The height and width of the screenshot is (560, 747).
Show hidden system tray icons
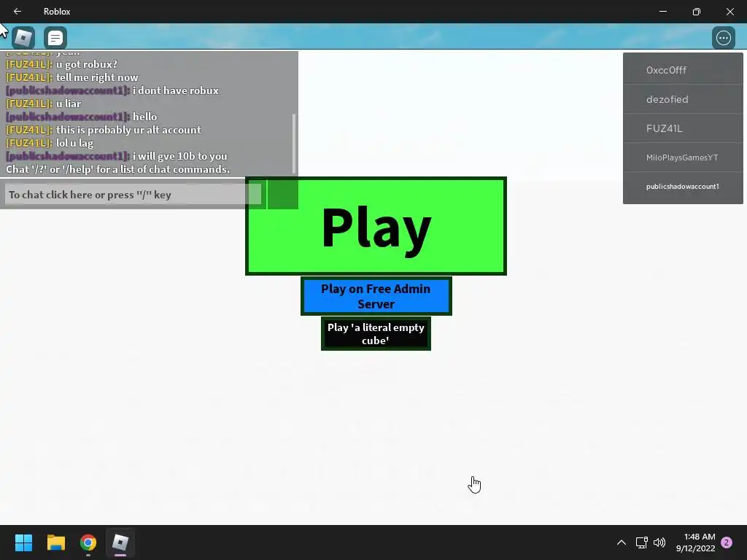(622, 542)
